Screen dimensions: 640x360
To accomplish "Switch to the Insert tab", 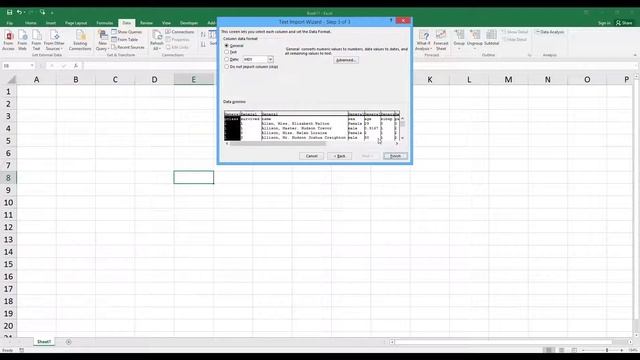I will tap(51, 23).
